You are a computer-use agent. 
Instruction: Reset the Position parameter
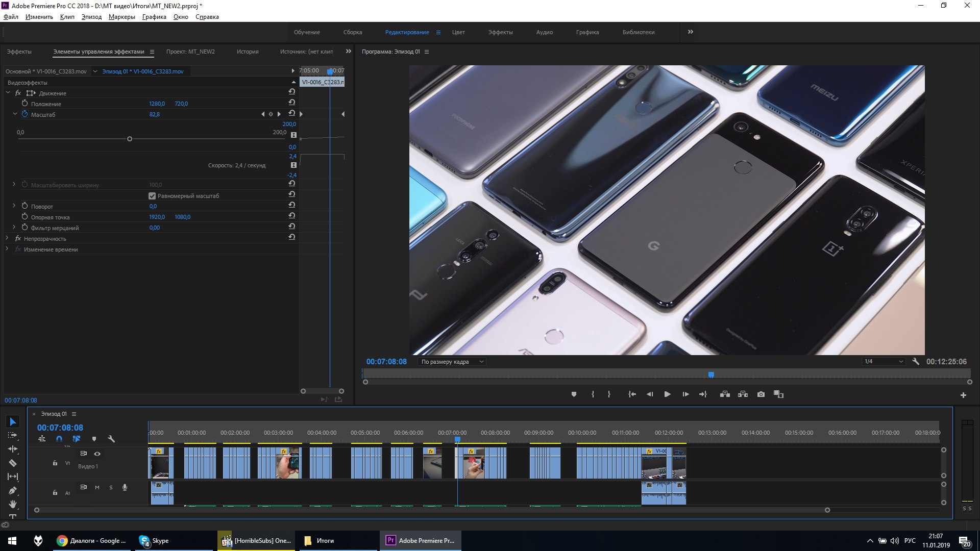coord(292,103)
